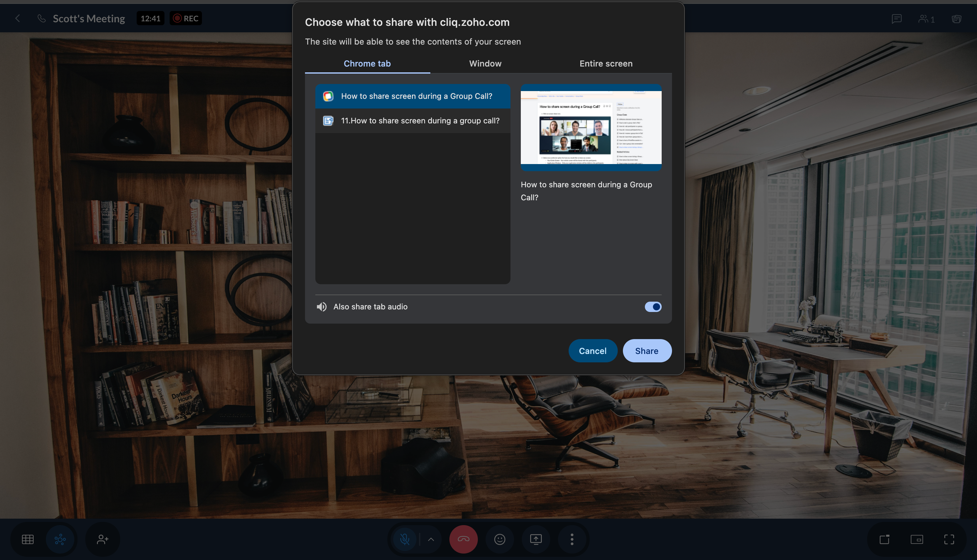This screenshot has width=977, height=560.
Task: Open the three-dot more options menu
Action: coord(572,539)
